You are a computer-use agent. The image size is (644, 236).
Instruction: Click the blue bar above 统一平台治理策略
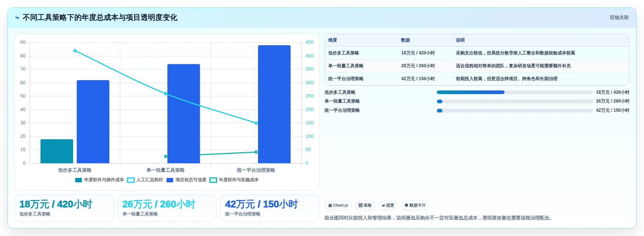click(274, 104)
